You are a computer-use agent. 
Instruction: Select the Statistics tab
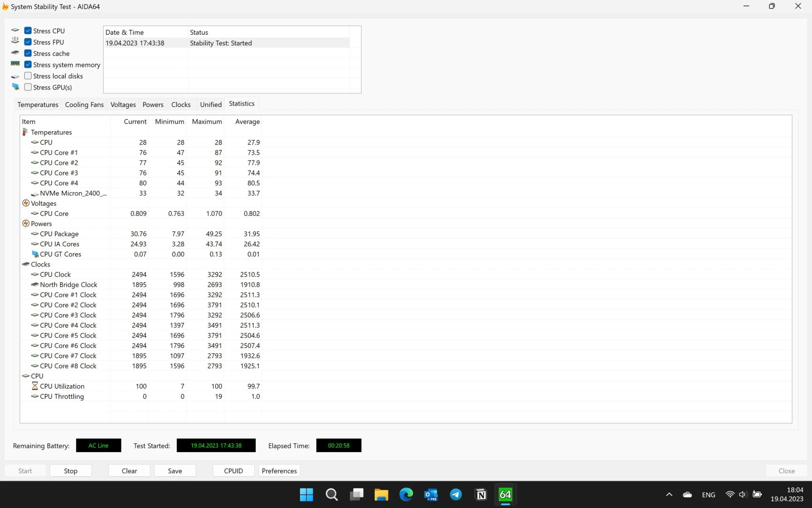point(241,104)
